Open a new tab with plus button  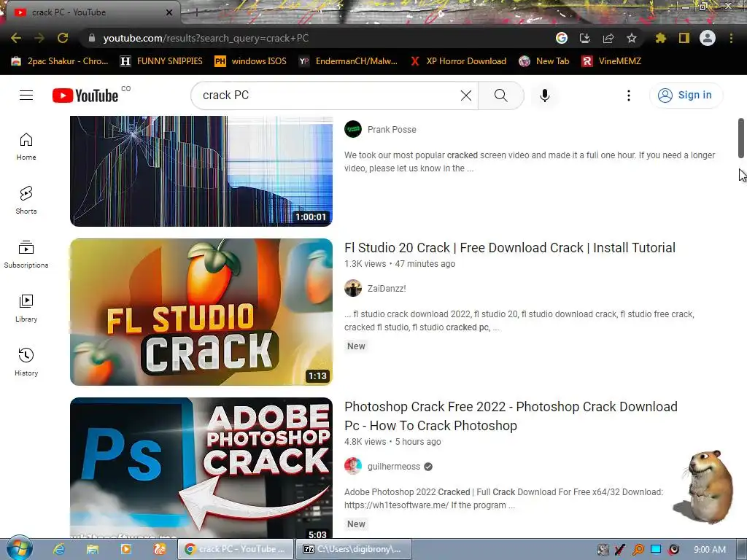click(x=196, y=12)
